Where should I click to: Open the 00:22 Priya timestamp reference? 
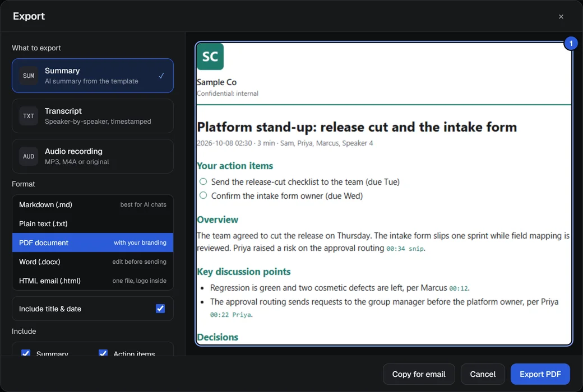point(230,315)
